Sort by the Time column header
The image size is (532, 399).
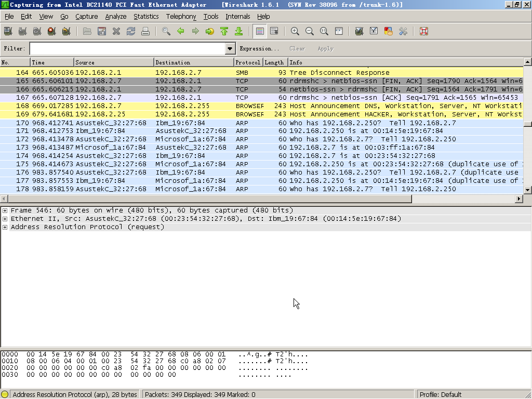(x=52, y=62)
